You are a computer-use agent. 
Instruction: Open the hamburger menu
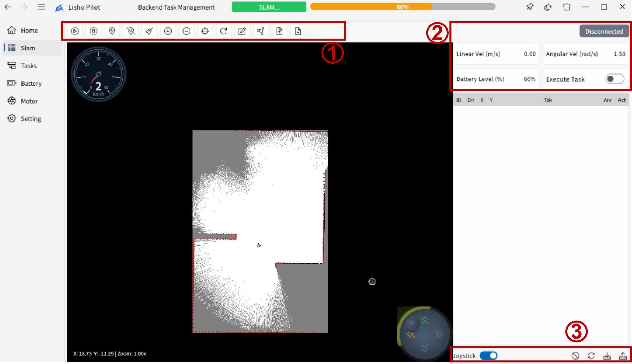click(41, 7)
